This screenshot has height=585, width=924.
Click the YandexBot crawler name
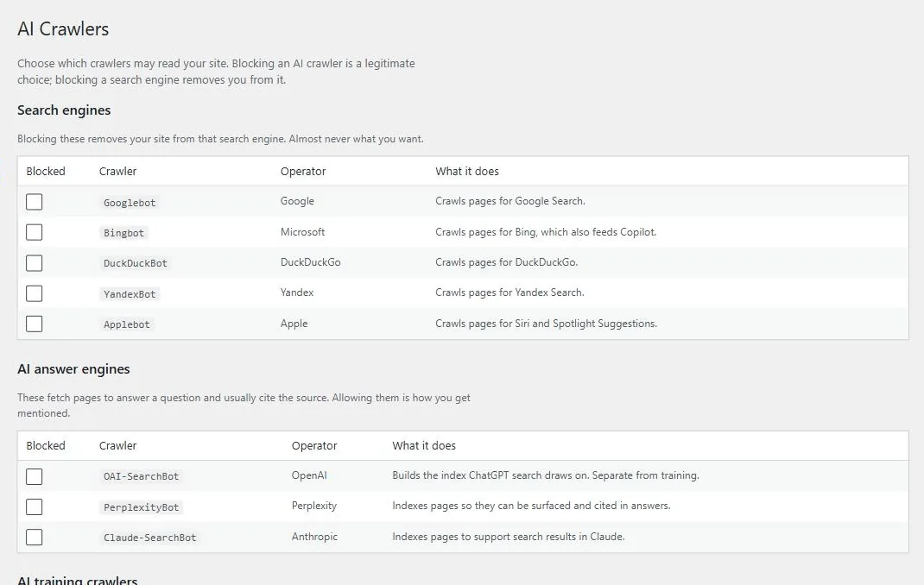(130, 293)
